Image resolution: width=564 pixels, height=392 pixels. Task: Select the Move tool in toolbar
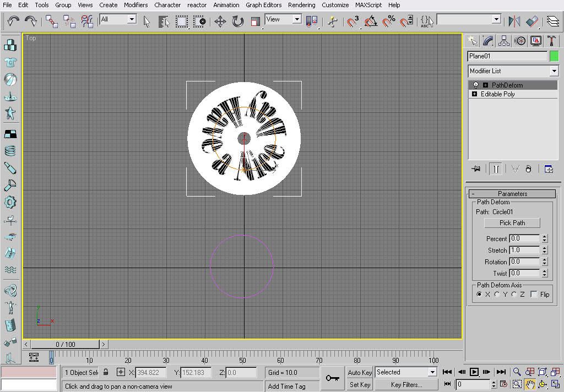220,21
